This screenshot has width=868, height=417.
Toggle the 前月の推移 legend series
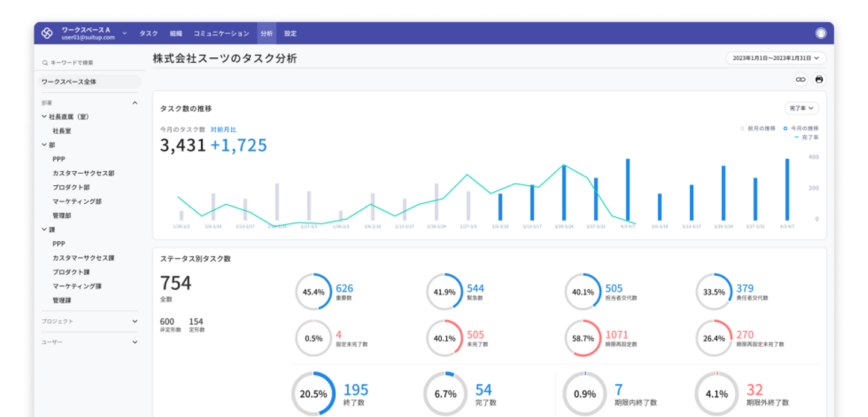pos(758,129)
